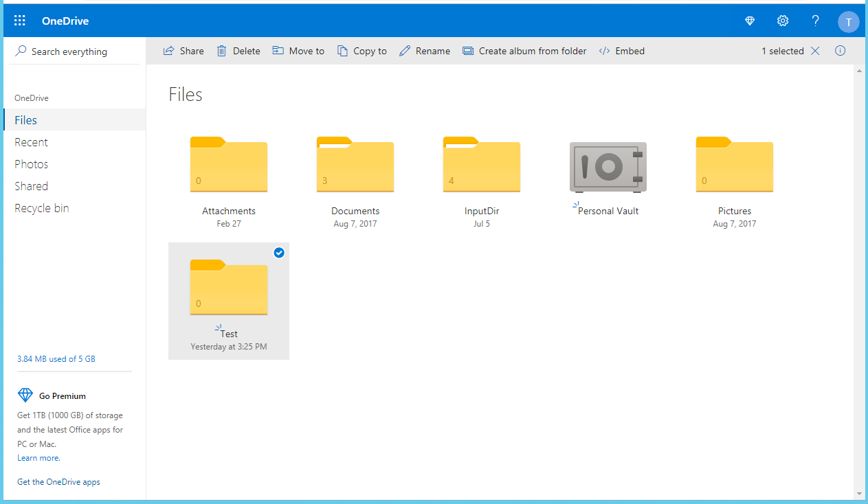Open the Microsoft app launcher grid
The image size is (868, 504).
pyautogui.click(x=19, y=20)
